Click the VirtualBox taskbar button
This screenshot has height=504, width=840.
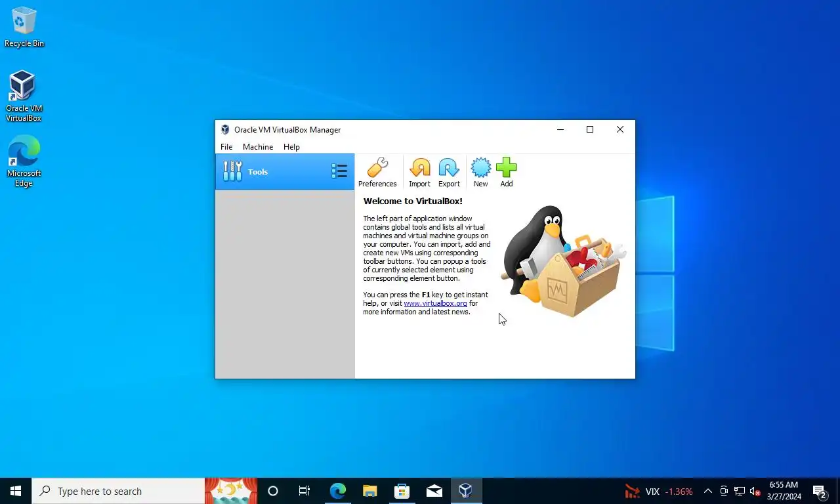pyautogui.click(x=466, y=491)
